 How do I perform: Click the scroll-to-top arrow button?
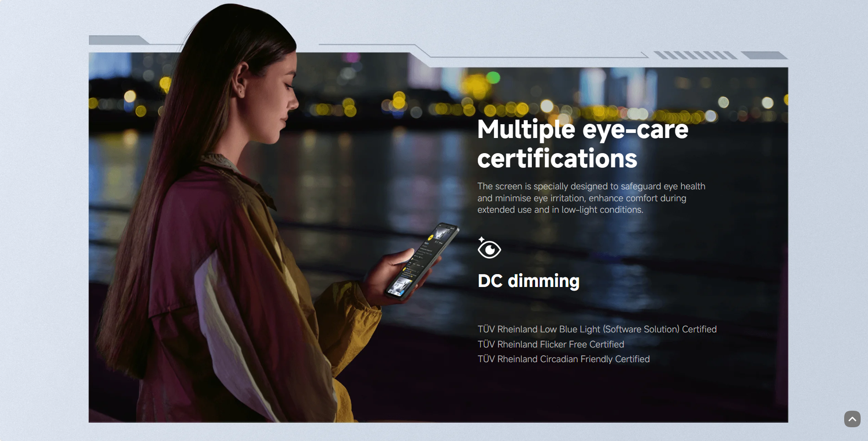(x=852, y=419)
